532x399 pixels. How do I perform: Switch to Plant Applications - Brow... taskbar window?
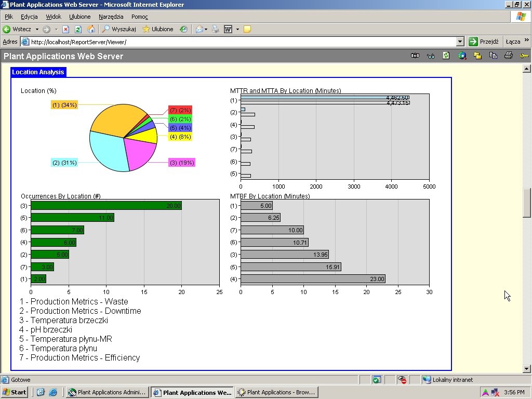coord(276,392)
